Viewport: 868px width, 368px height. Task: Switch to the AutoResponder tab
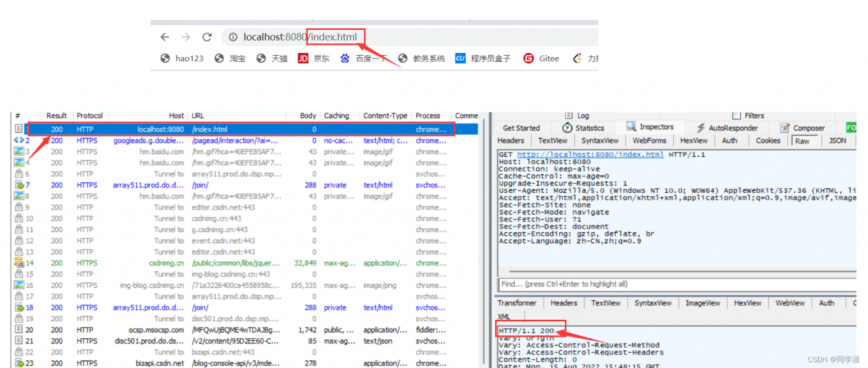click(727, 128)
